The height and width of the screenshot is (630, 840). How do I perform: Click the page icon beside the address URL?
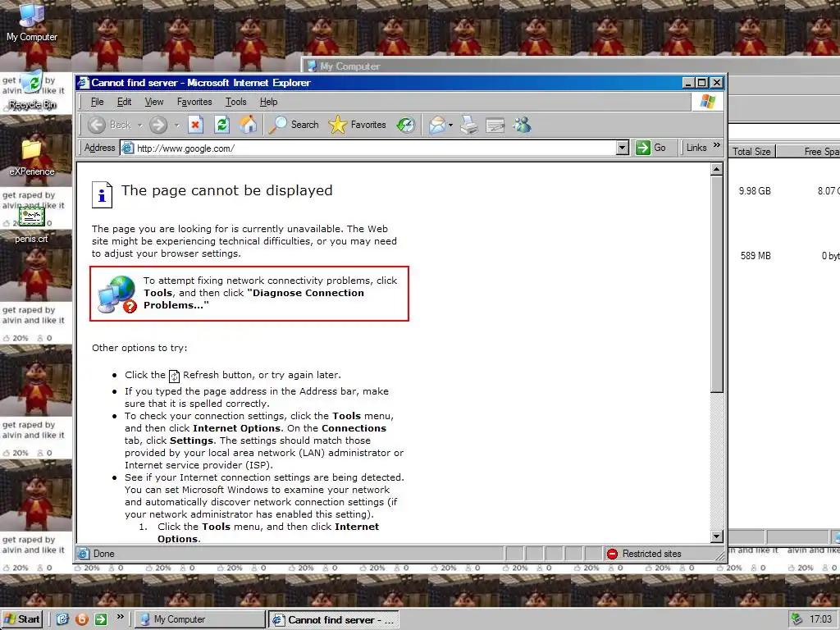[x=127, y=148]
